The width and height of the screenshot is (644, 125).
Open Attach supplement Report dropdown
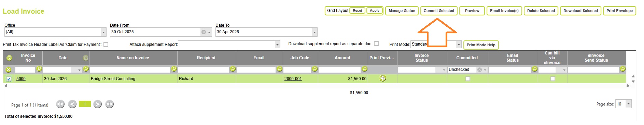pos(278,45)
